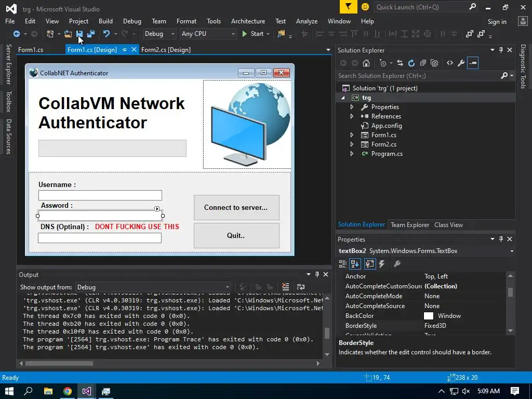Open the notifications flag icon
This screenshot has height=399, width=532.
click(349, 7)
